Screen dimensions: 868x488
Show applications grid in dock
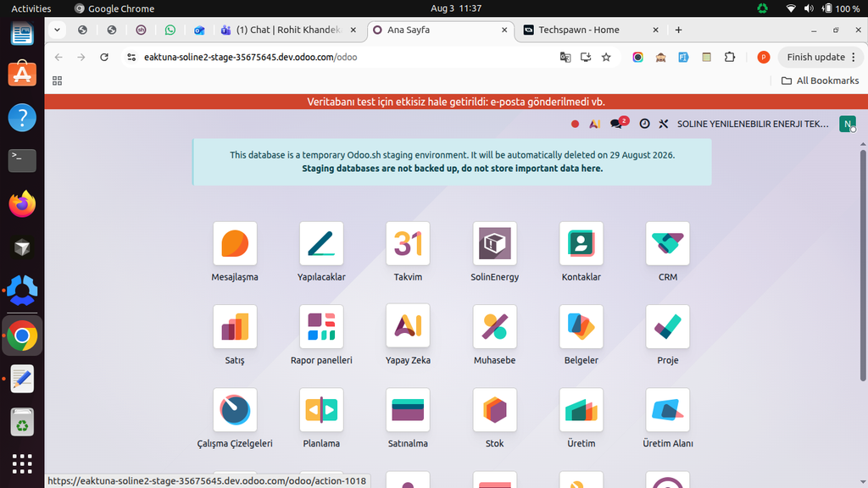[x=22, y=463]
